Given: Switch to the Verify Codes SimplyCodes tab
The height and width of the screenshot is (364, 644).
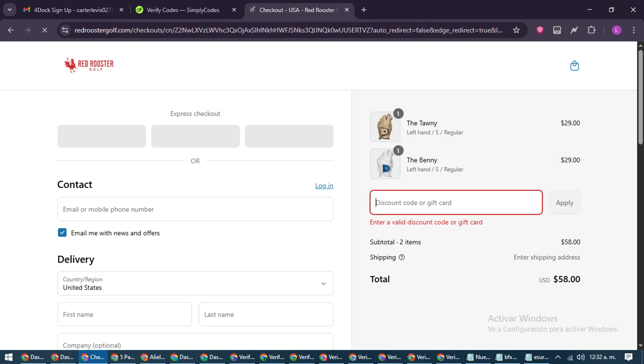Looking at the screenshot, I should pos(185,10).
